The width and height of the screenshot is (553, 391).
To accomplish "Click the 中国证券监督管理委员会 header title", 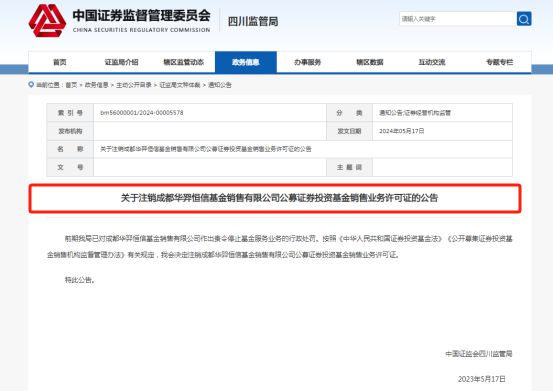I will [141, 15].
